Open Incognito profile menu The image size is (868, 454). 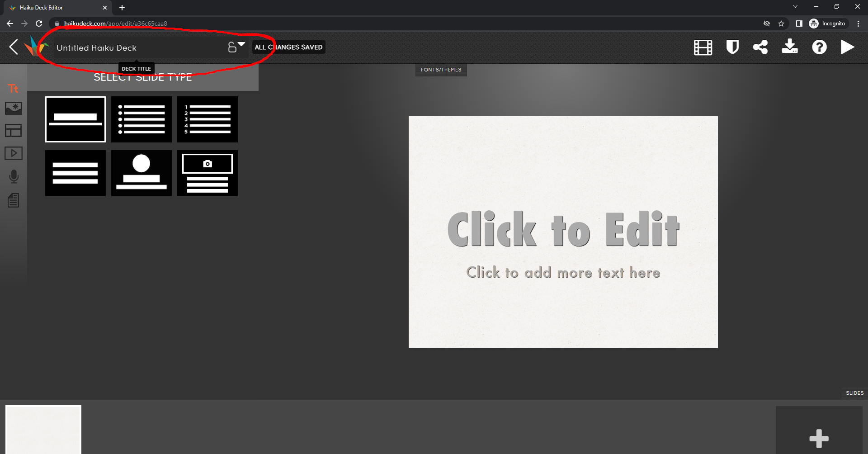(x=827, y=24)
